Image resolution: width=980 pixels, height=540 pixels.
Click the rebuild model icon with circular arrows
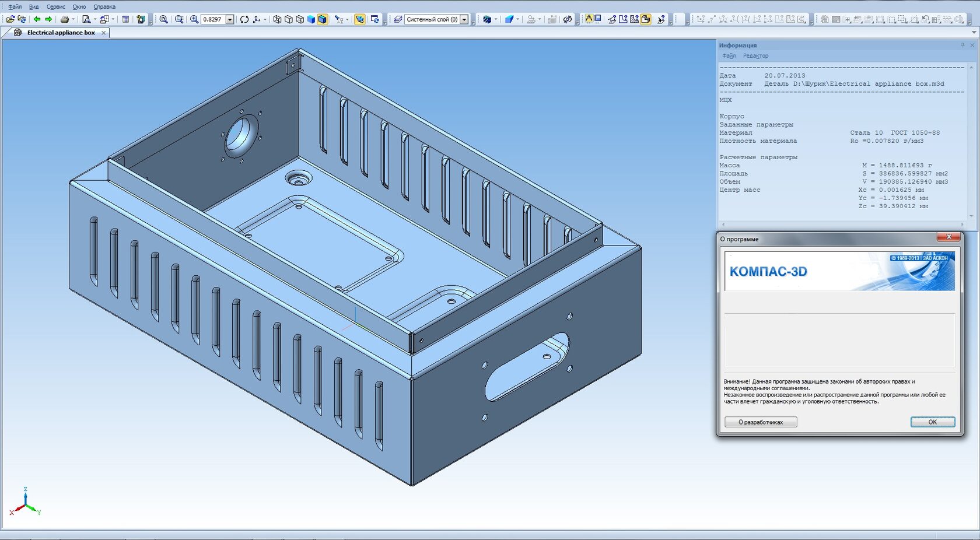(x=568, y=19)
